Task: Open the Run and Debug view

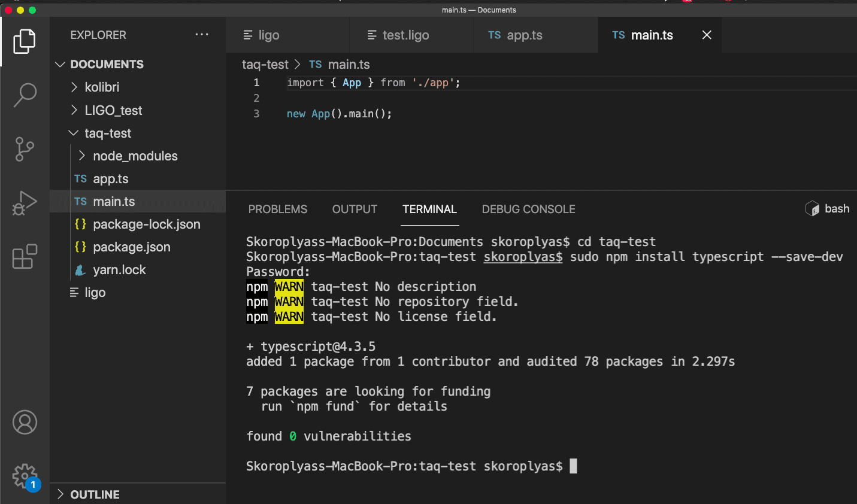Action: coord(25,203)
